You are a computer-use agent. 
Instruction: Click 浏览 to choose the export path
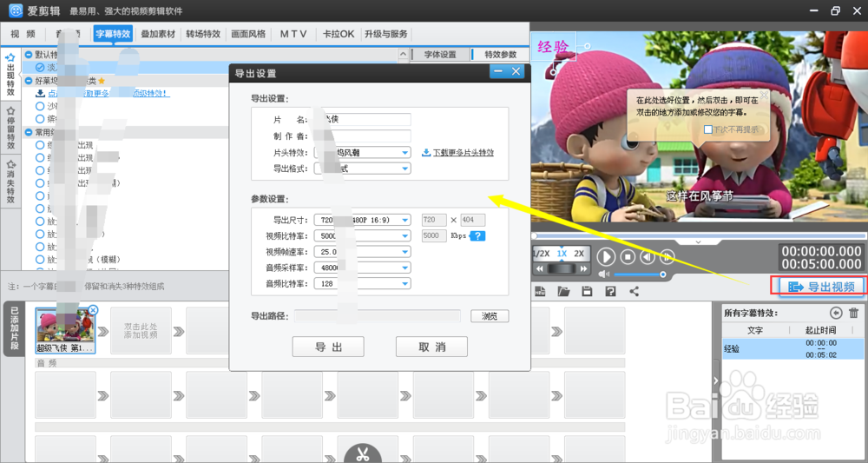pos(490,316)
